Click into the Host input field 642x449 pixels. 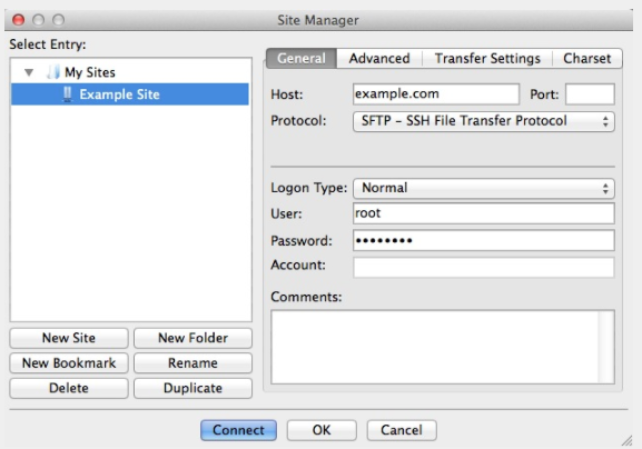(x=437, y=96)
